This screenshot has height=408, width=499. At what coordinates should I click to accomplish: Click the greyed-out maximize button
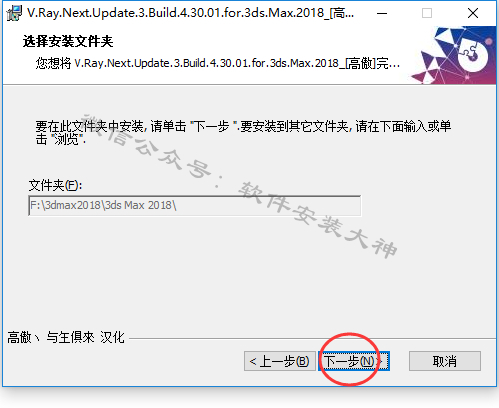(x=427, y=13)
